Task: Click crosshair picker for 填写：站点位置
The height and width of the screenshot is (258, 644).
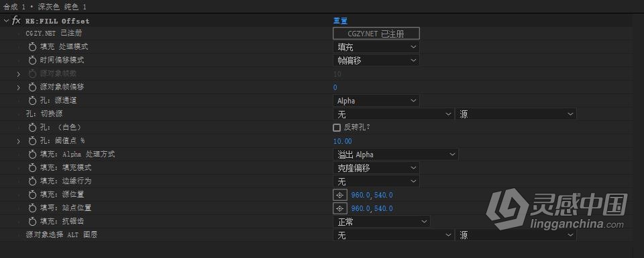Action: tap(339, 209)
